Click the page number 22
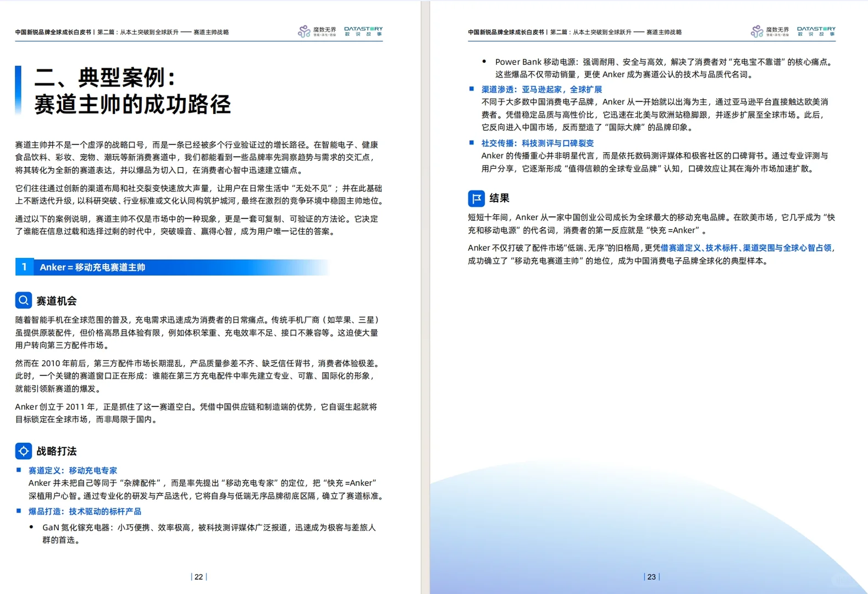 click(199, 577)
